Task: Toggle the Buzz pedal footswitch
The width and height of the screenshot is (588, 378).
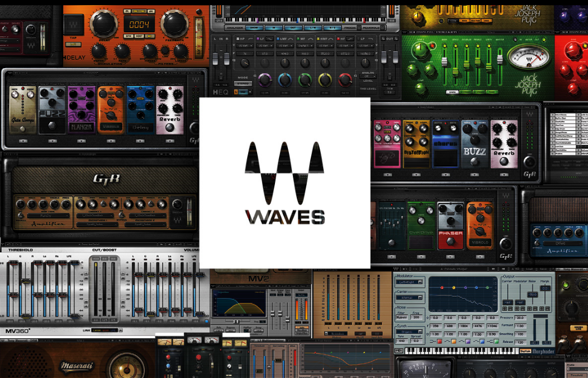Action: pos(475,162)
